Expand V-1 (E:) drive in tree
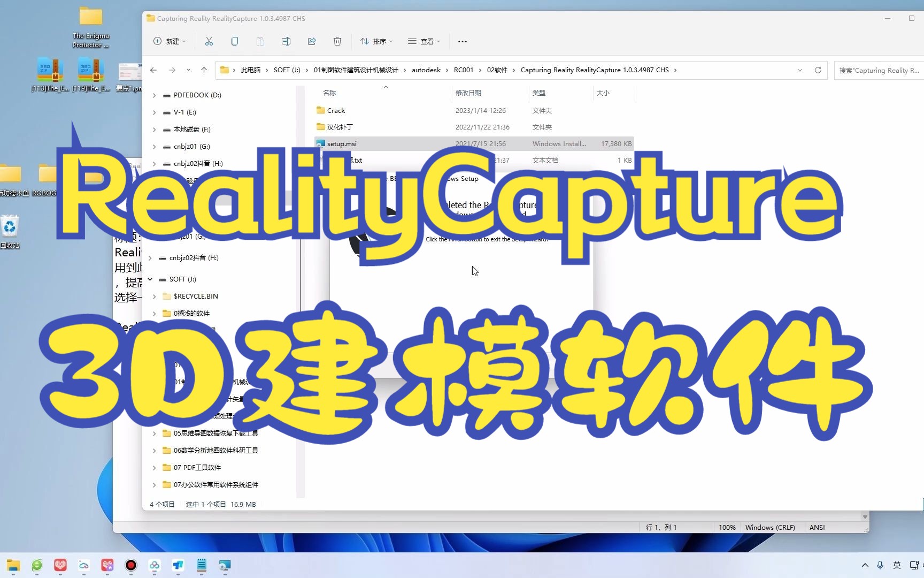This screenshot has width=924, height=578. pos(154,112)
